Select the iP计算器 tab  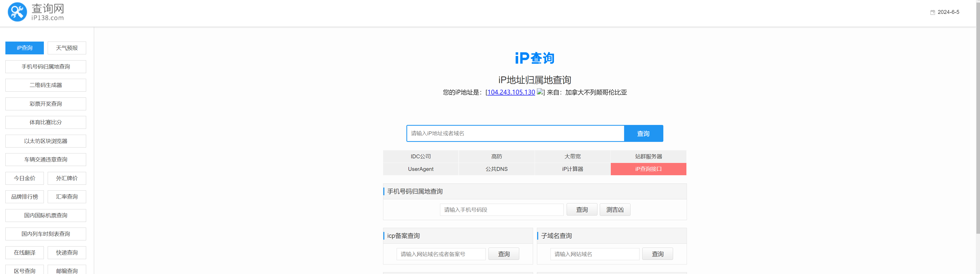coord(573,169)
